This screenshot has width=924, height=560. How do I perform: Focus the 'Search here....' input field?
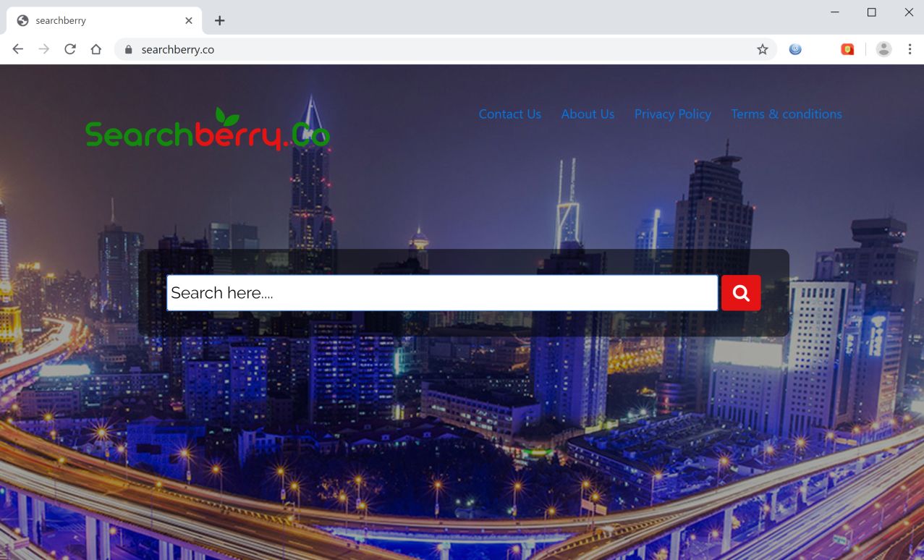point(442,293)
